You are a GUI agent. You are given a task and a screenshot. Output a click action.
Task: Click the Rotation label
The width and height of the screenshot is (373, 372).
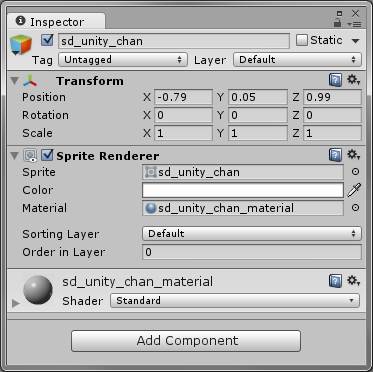pos(45,115)
